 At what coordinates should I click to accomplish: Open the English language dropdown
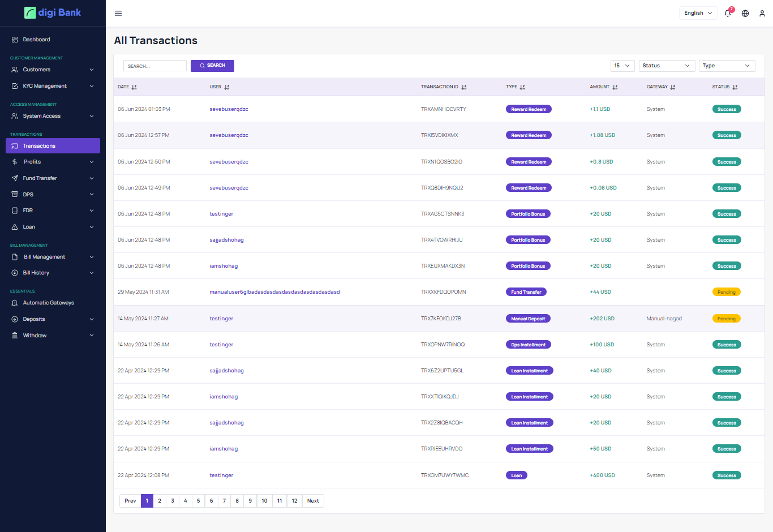(x=698, y=13)
